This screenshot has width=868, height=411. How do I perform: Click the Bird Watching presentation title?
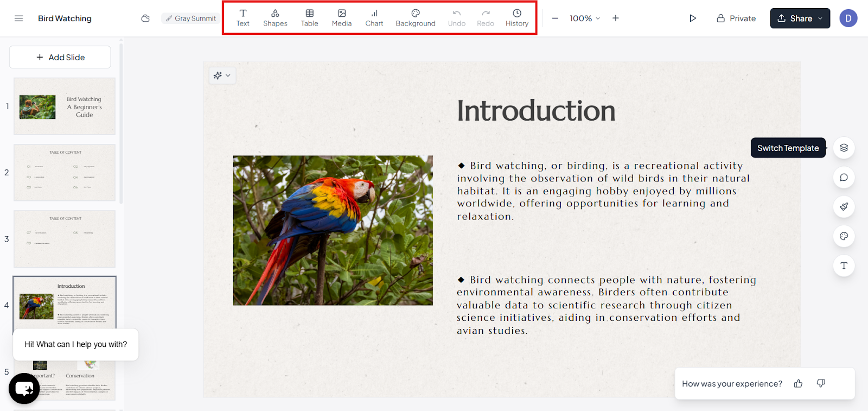[x=65, y=18]
